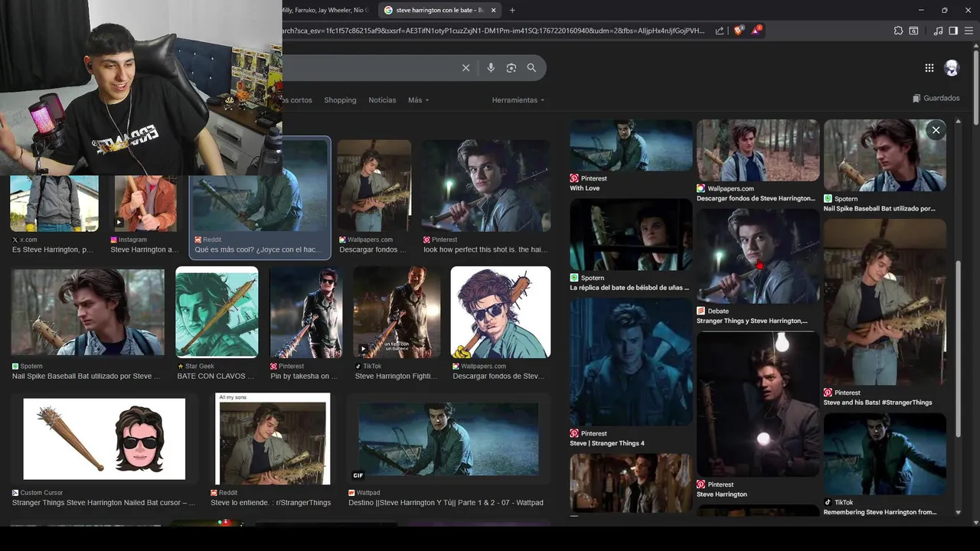Click the 'Steve Harrington a...' Instagram link
980x551 pixels.
pos(143,249)
